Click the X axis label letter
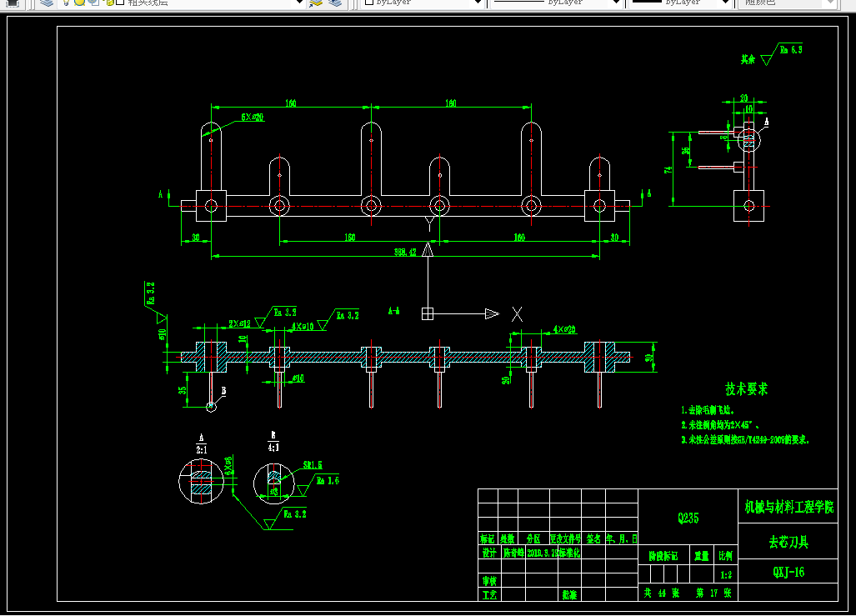The height and width of the screenshot is (616, 856). tap(517, 314)
